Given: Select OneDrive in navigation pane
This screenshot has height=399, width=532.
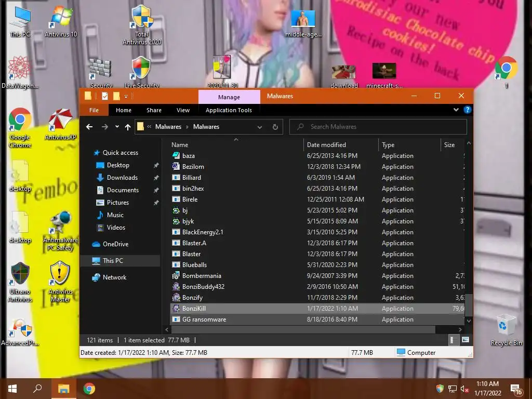Looking at the screenshot, I should (x=115, y=244).
